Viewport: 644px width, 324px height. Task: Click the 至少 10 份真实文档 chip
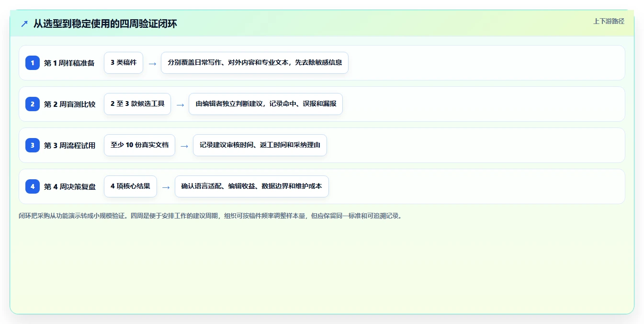pos(139,145)
